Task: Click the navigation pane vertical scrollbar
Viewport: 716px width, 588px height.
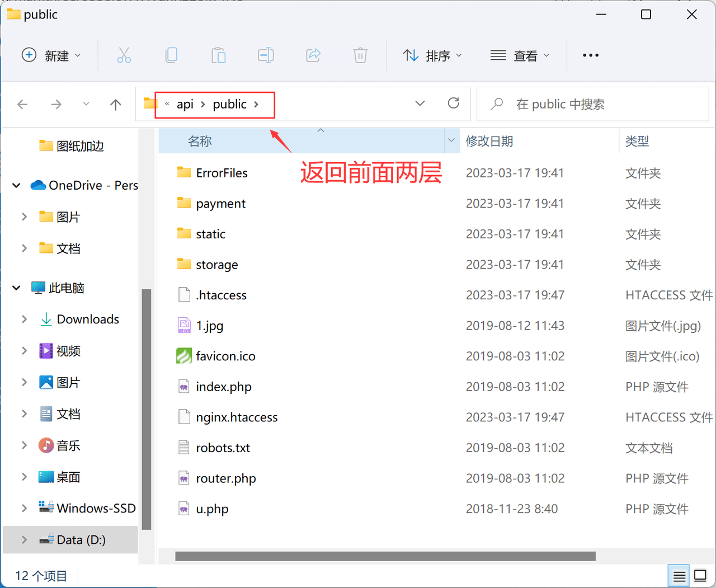Action: (147, 409)
